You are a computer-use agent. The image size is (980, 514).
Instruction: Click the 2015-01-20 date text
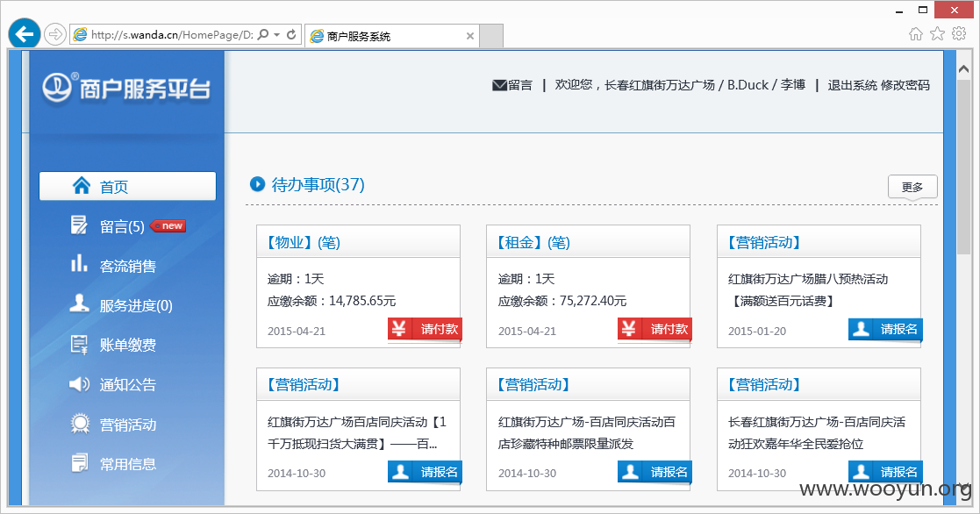(757, 332)
